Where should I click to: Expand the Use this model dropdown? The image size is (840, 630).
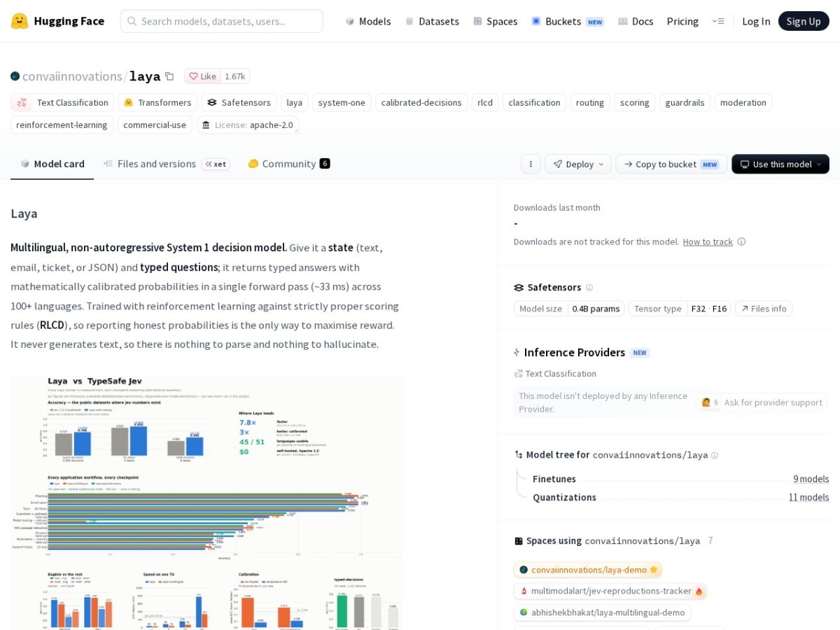pyautogui.click(x=780, y=164)
